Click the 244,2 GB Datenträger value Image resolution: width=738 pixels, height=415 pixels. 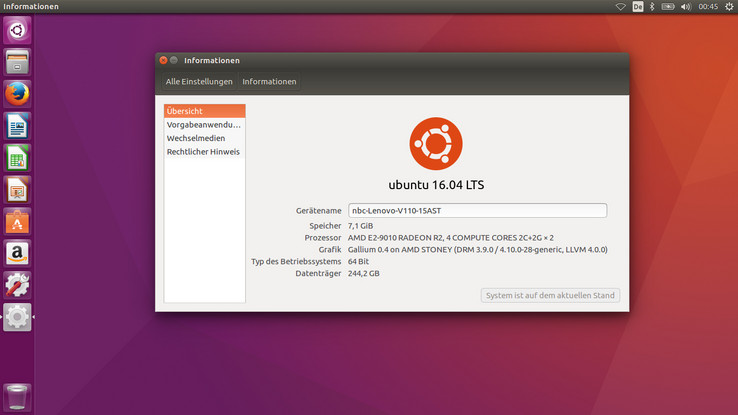pyautogui.click(x=363, y=273)
